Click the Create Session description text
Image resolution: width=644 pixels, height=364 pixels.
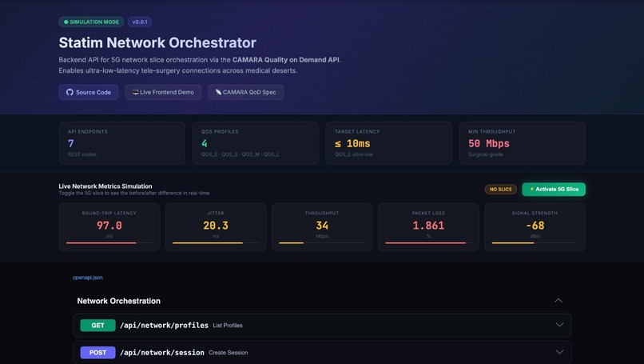pos(228,353)
